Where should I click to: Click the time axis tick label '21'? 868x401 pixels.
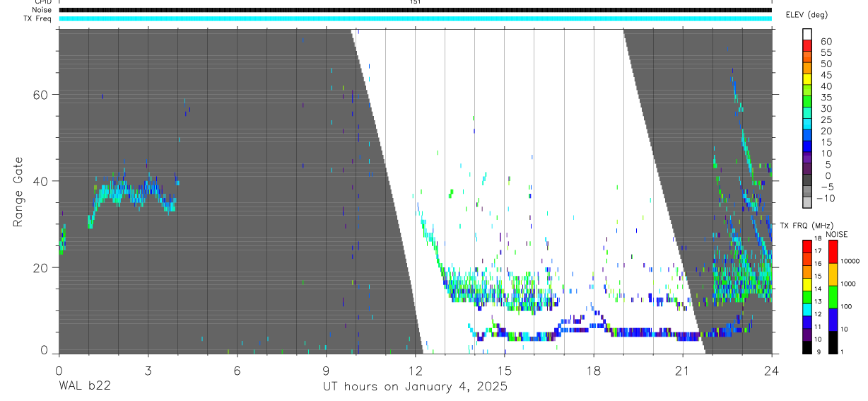(x=682, y=371)
